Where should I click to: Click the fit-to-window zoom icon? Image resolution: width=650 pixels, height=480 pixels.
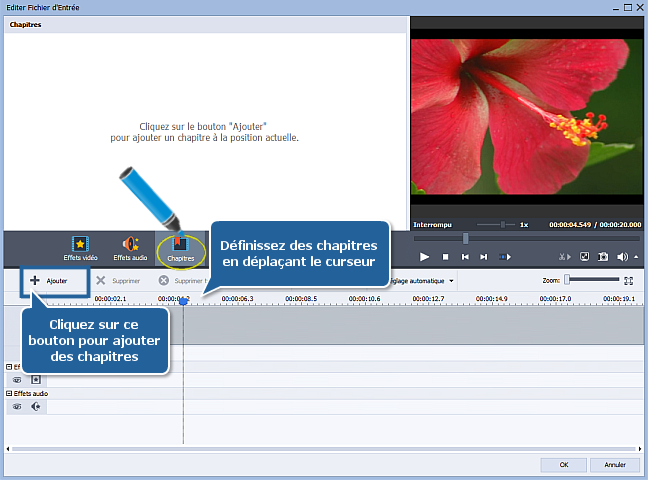(628, 281)
